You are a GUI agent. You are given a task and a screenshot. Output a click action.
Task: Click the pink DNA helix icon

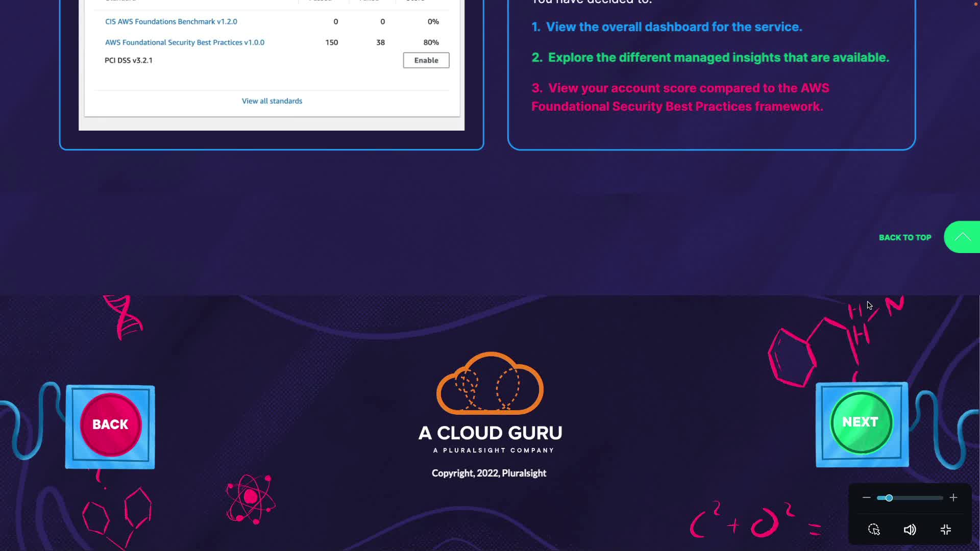point(124,317)
